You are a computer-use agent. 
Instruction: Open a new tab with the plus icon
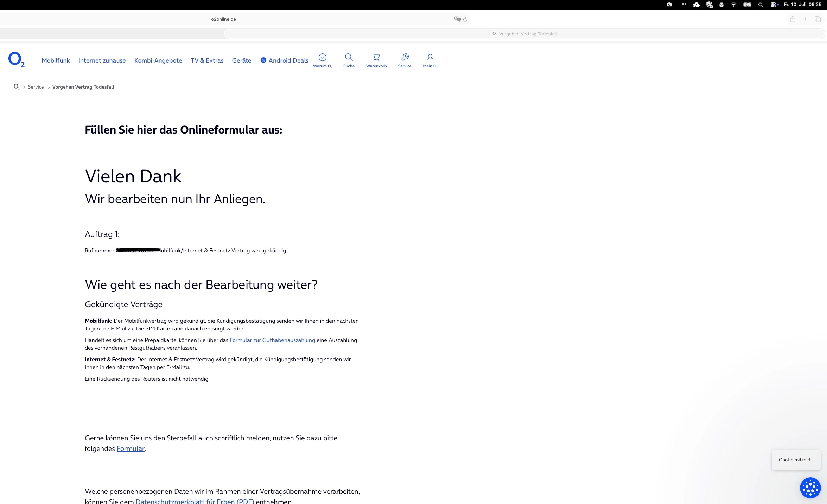click(x=805, y=19)
